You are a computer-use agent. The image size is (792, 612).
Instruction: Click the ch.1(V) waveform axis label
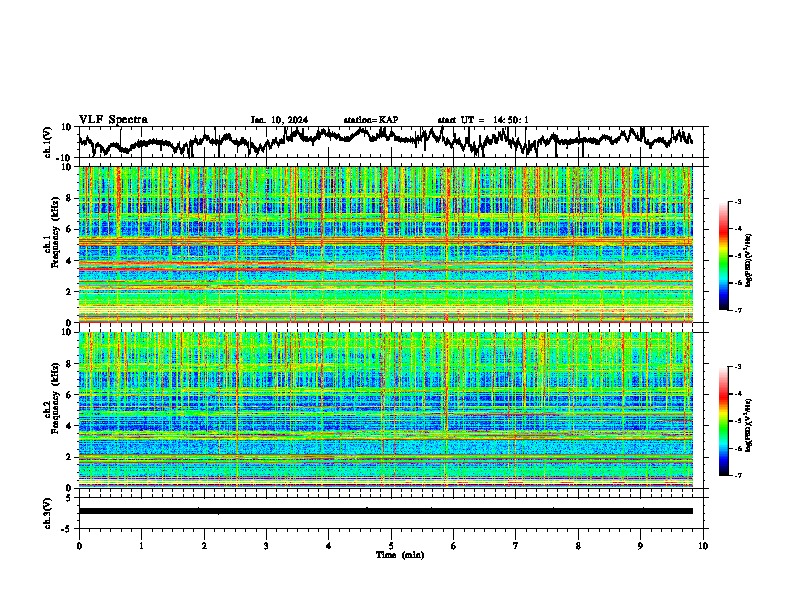(x=48, y=142)
